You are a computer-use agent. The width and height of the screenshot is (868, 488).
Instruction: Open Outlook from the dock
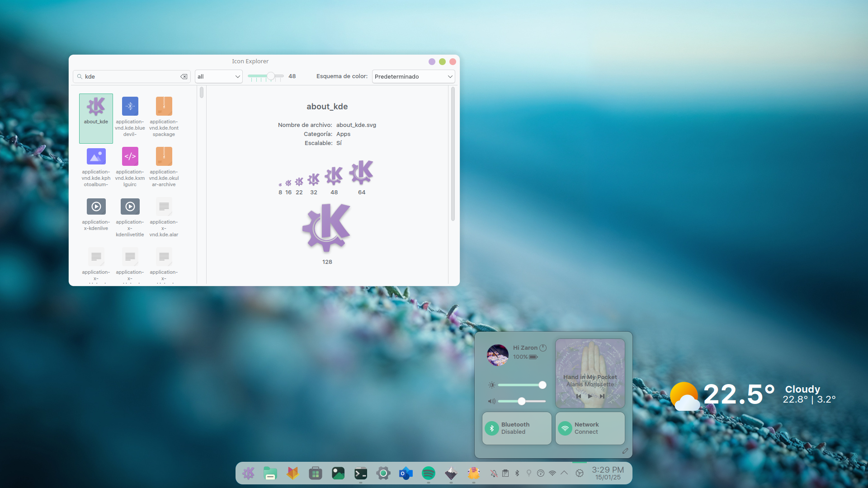[406, 473]
